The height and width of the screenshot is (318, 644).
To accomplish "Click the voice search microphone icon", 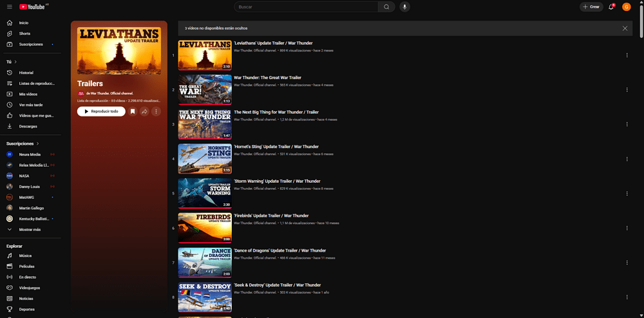I will (404, 6).
